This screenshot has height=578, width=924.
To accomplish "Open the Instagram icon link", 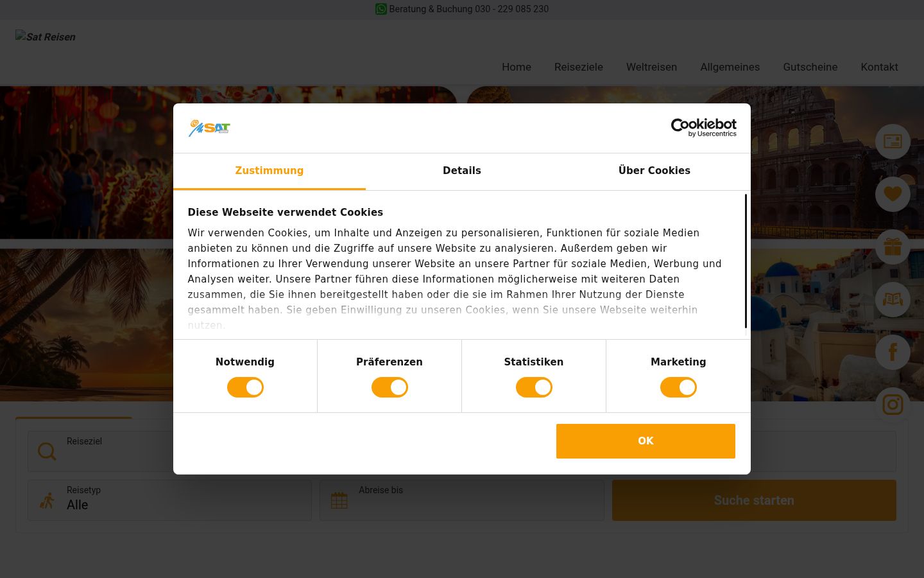I will 893,405.
